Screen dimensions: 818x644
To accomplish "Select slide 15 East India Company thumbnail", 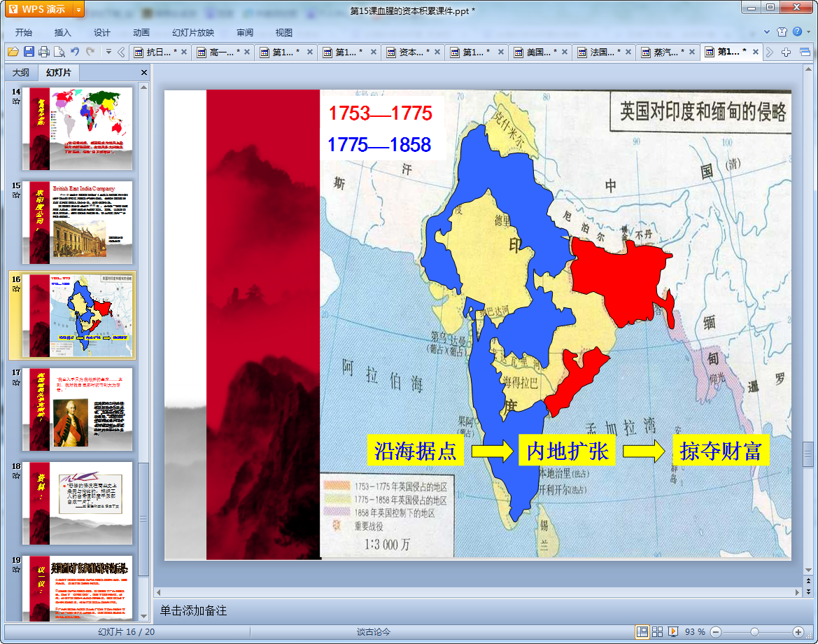I will coord(78,223).
